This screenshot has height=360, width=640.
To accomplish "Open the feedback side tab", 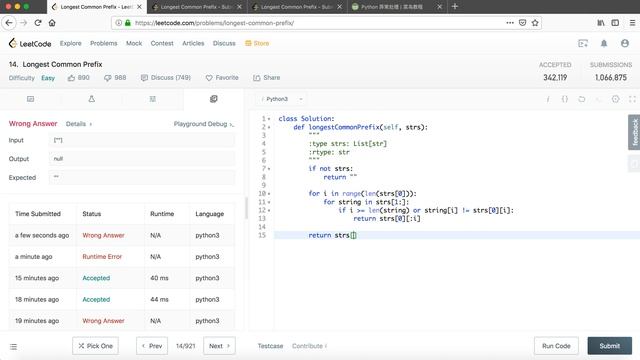I will tap(634, 132).
